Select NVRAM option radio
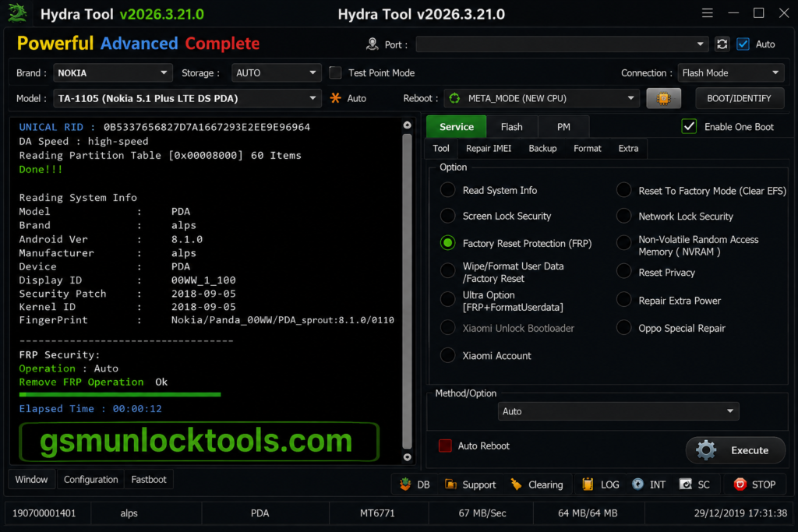Screen dimensions: 798x532 click(623, 243)
